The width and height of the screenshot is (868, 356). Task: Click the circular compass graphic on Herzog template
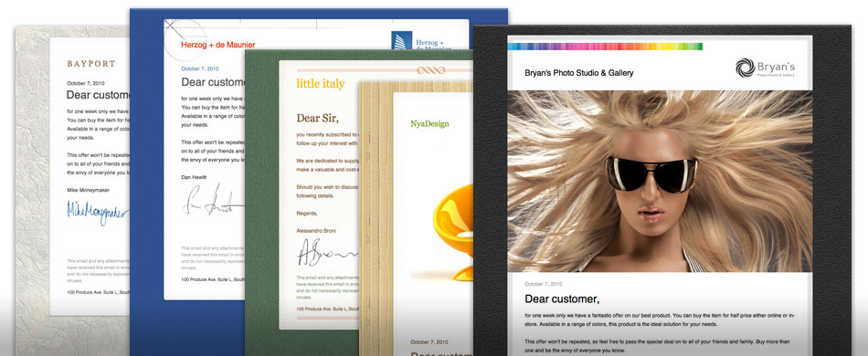click(x=185, y=40)
